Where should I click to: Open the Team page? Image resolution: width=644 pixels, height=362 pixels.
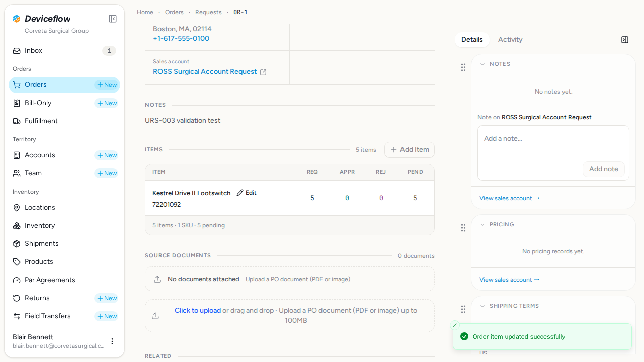pos(33,173)
